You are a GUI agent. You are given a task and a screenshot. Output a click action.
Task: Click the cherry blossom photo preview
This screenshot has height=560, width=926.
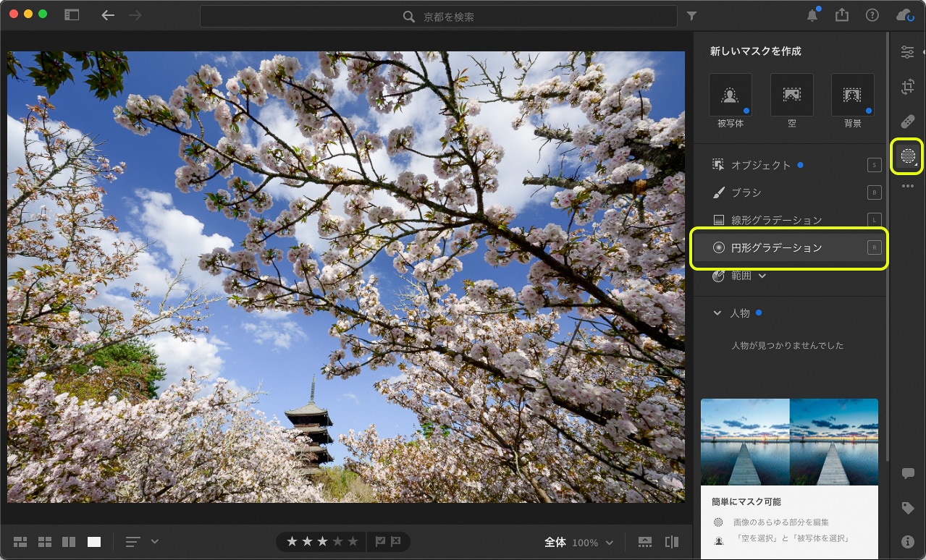point(346,276)
